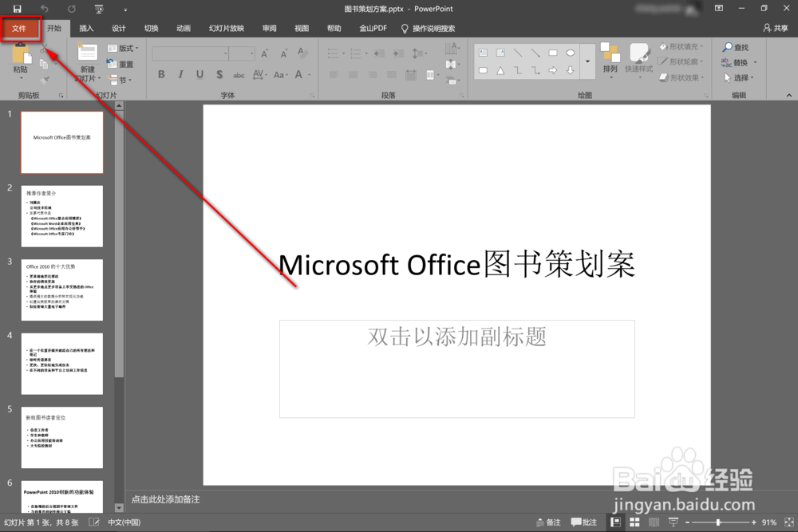Switch to Reading View icon
Screen dimensions: 798x532
point(654,522)
